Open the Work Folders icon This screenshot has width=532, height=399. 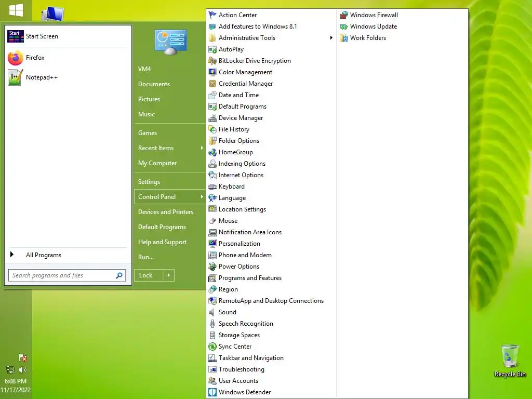pos(344,37)
